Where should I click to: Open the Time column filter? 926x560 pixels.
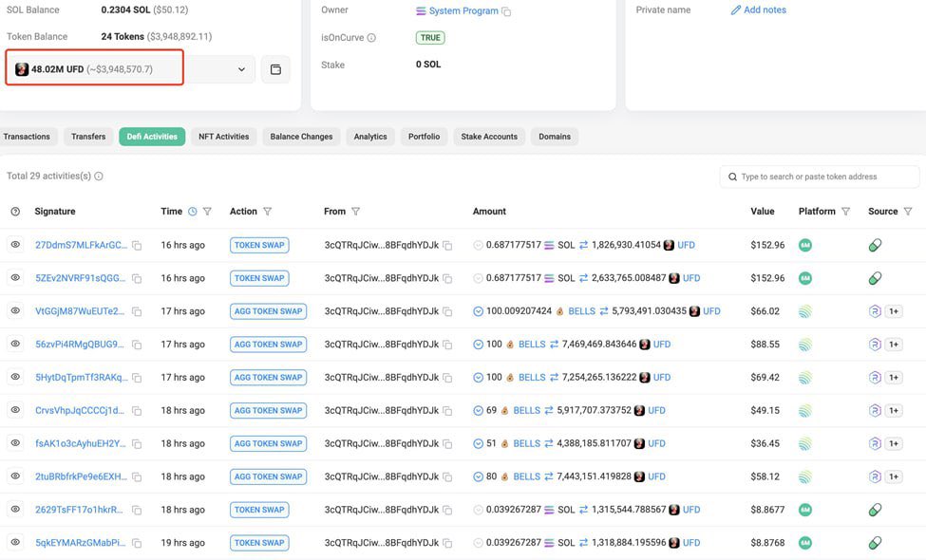207,212
